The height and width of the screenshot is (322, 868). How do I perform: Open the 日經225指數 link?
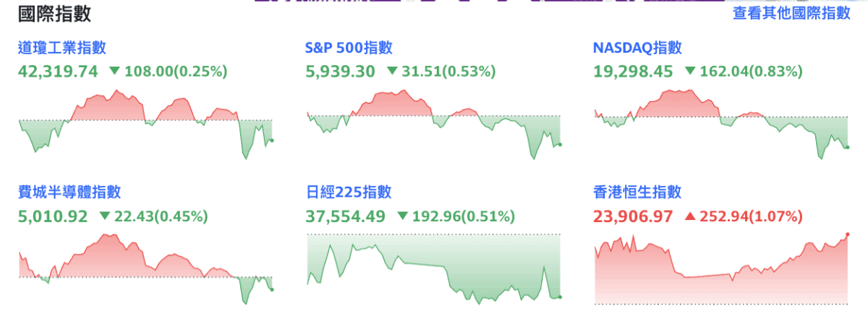pos(349,192)
